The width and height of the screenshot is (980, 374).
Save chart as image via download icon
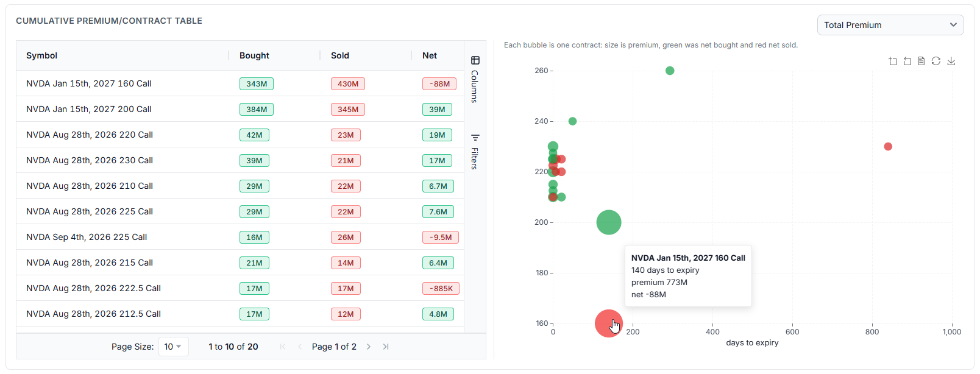[x=951, y=61]
